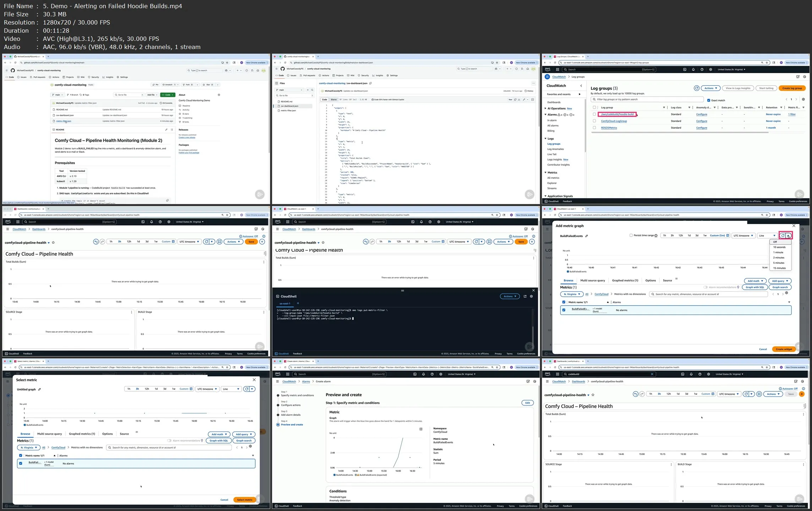Click the info icon next to Persist time range
812x511 pixels.
(656, 235)
